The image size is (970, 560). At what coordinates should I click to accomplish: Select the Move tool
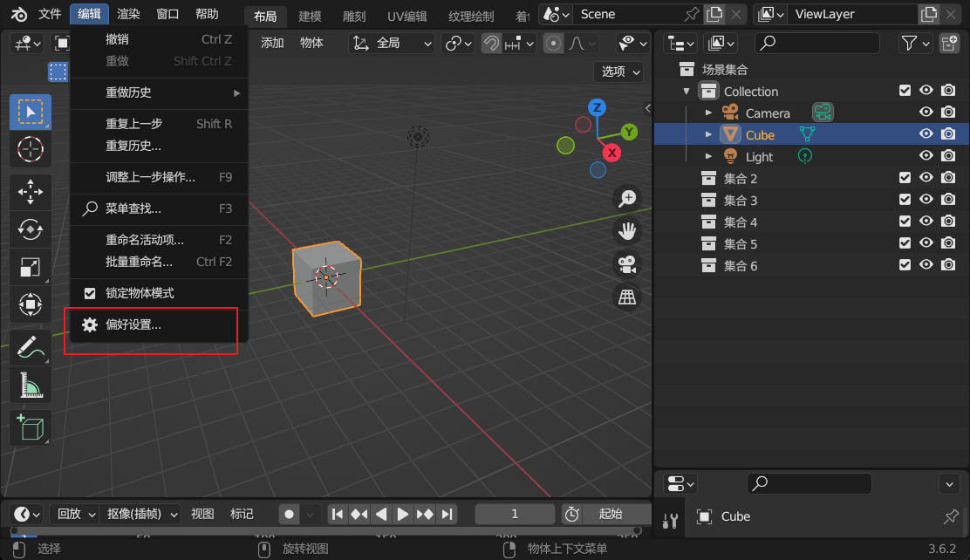pos(31,191)
